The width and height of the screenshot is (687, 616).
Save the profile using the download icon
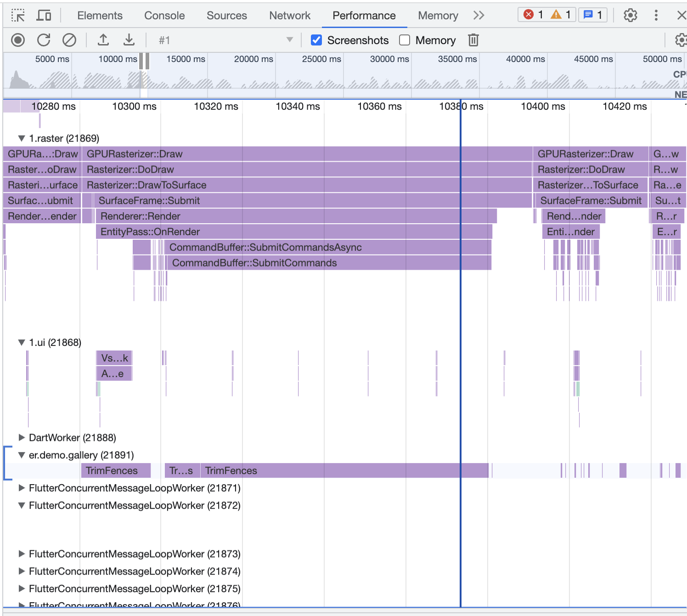(129, 40)
